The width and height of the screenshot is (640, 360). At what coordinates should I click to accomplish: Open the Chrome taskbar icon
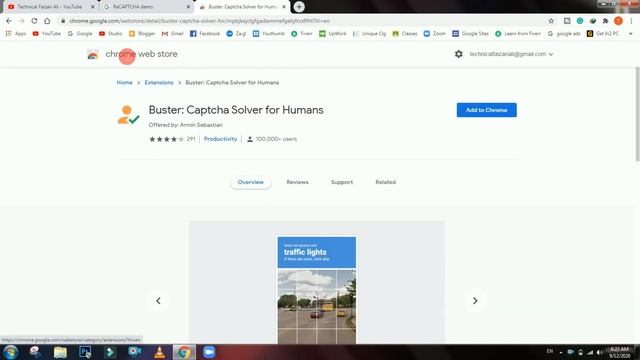point(184,352)
